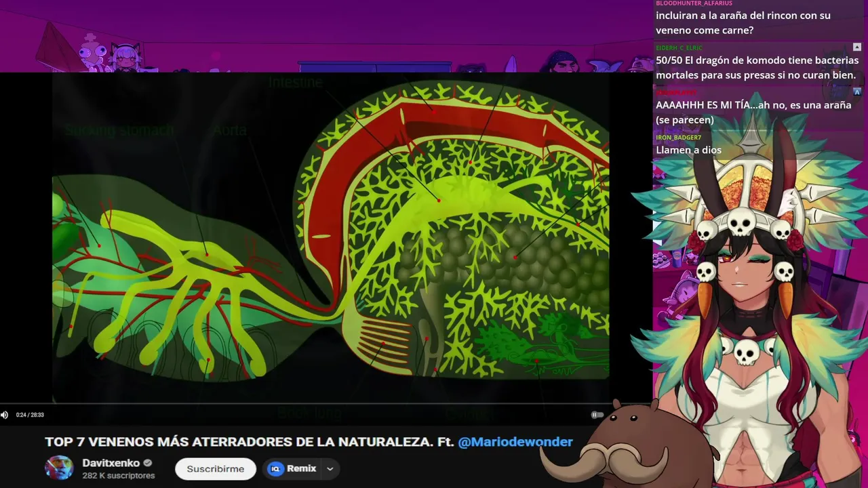Click the 0:24 / 28:33 time display

pyautogui.click(x=30, y=415)
